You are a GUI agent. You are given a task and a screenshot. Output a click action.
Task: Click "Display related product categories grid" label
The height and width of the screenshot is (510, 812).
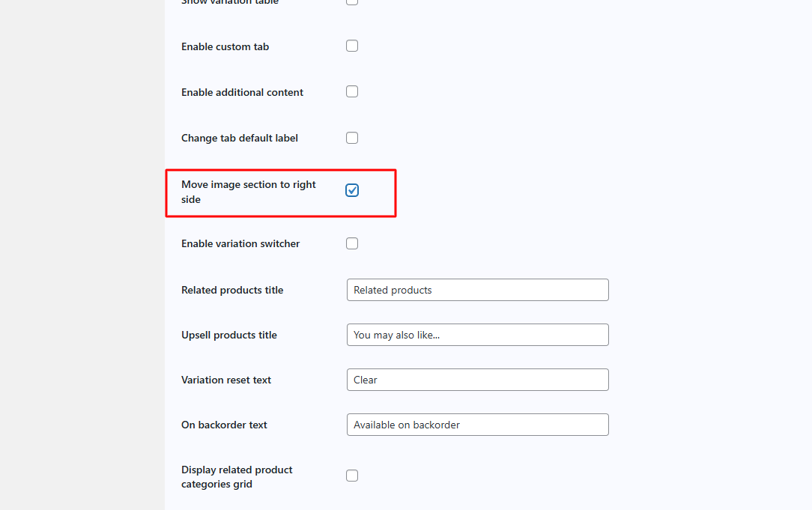[237, 476]
